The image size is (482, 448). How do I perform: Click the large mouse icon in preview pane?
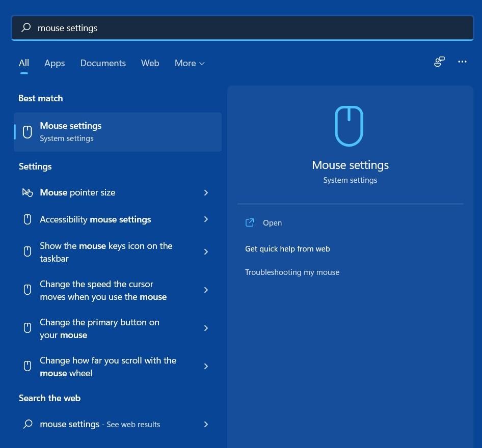click(349, 126)
